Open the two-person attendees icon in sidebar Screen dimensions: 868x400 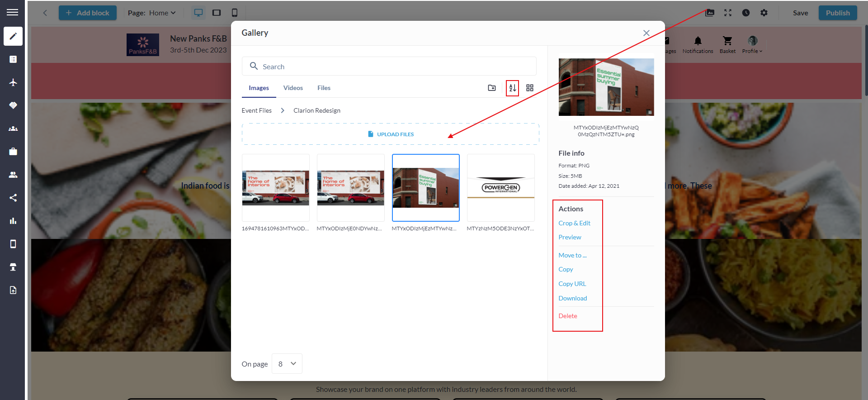click(13, 175)
